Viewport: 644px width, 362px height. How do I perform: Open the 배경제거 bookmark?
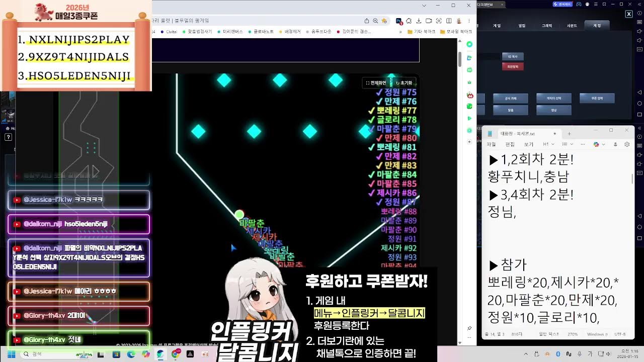click(289, 31)
